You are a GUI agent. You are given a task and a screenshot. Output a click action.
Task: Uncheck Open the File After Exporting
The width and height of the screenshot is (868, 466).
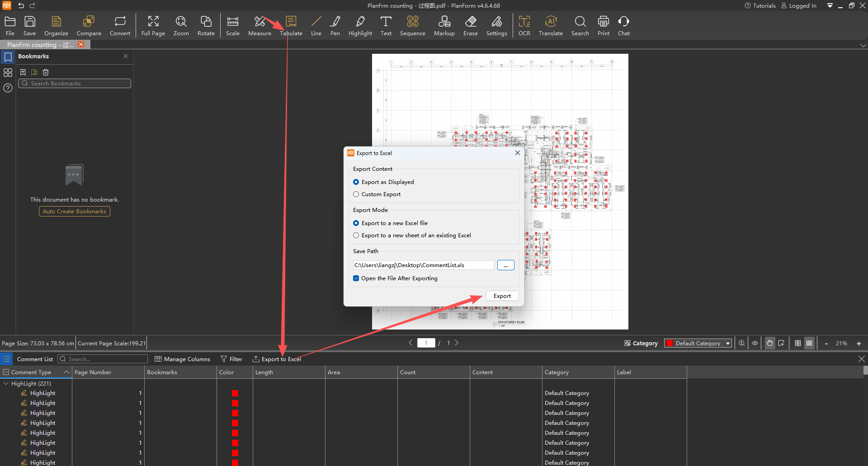356,278
